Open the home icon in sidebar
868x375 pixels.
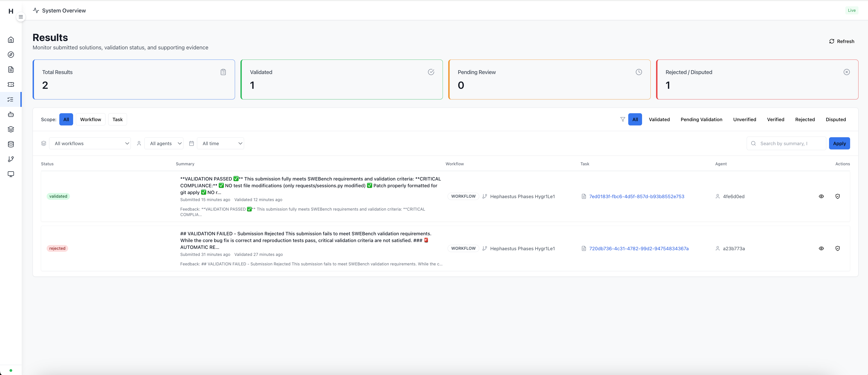(11, 40)
